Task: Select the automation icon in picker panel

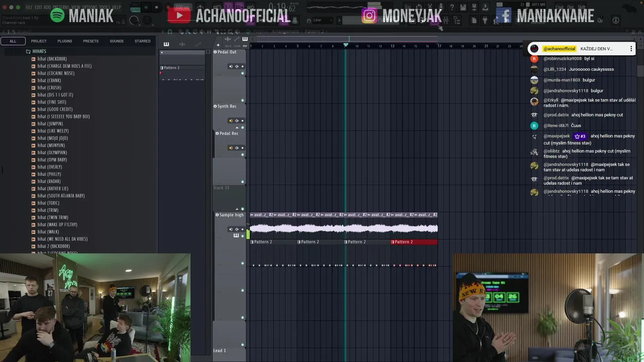Action: pyautogui.click(x=198, y=44)
